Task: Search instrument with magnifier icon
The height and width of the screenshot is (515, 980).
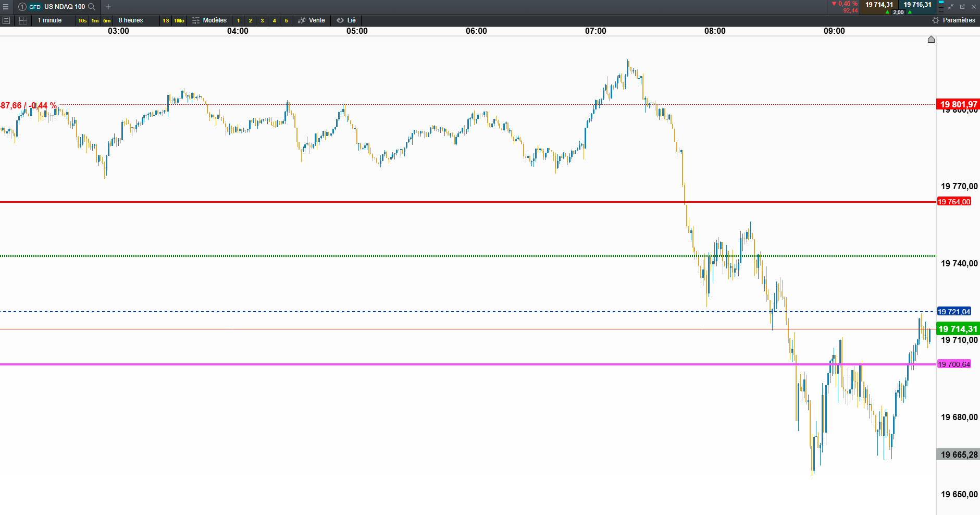Action: click(x=92, y=7)
